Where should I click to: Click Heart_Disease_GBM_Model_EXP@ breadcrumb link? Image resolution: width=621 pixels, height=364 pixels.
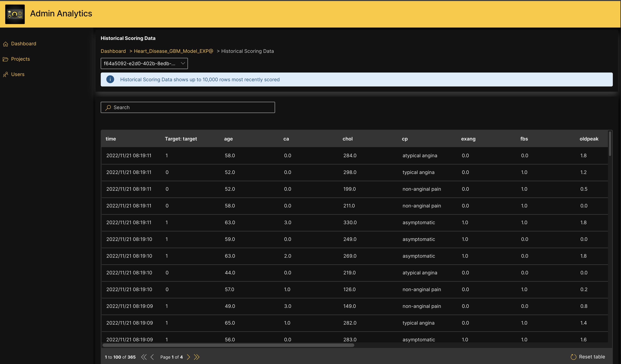[x=173, y=51]
